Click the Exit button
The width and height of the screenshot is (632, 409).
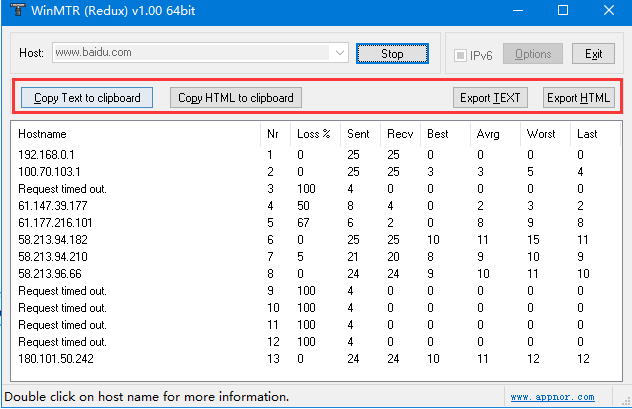point(593,54)
